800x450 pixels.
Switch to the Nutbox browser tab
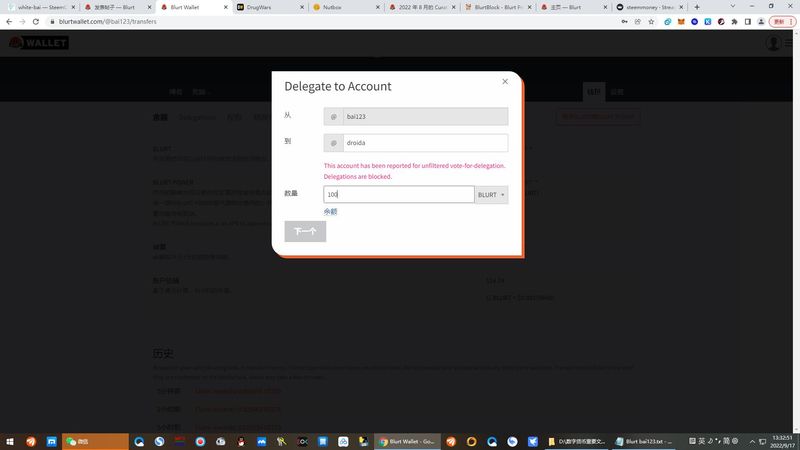click(343, 7)
